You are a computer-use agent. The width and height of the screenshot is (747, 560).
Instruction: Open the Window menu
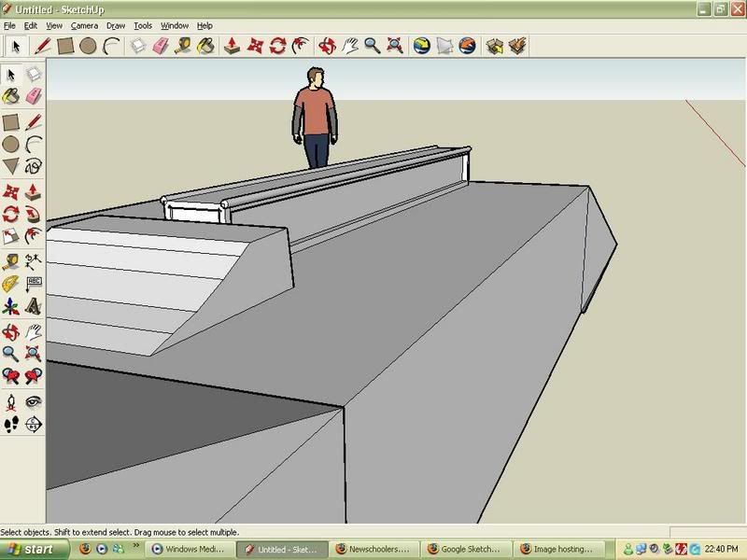(x=174, y=26)
